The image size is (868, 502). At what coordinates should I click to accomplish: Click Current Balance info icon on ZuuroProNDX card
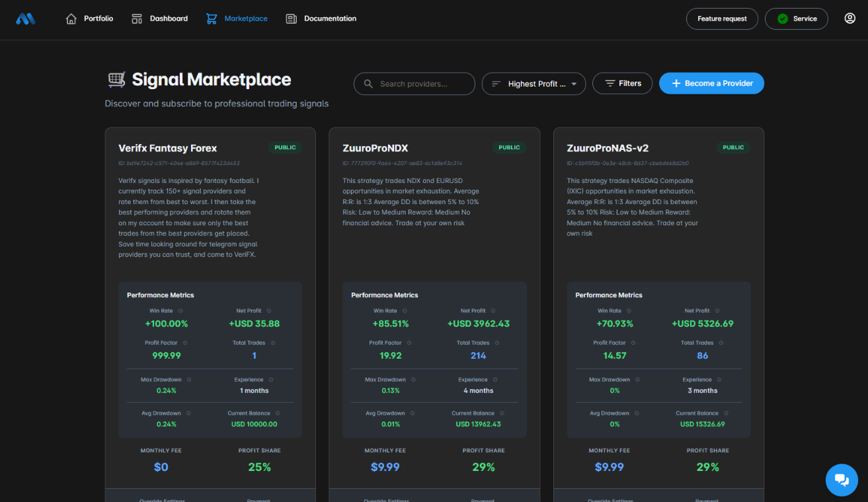[502, 413]
